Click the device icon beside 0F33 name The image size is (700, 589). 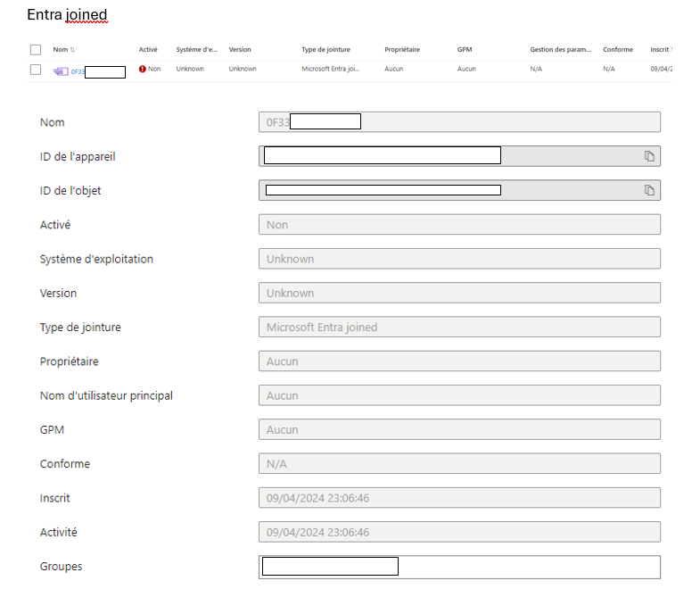click(61, 71)
